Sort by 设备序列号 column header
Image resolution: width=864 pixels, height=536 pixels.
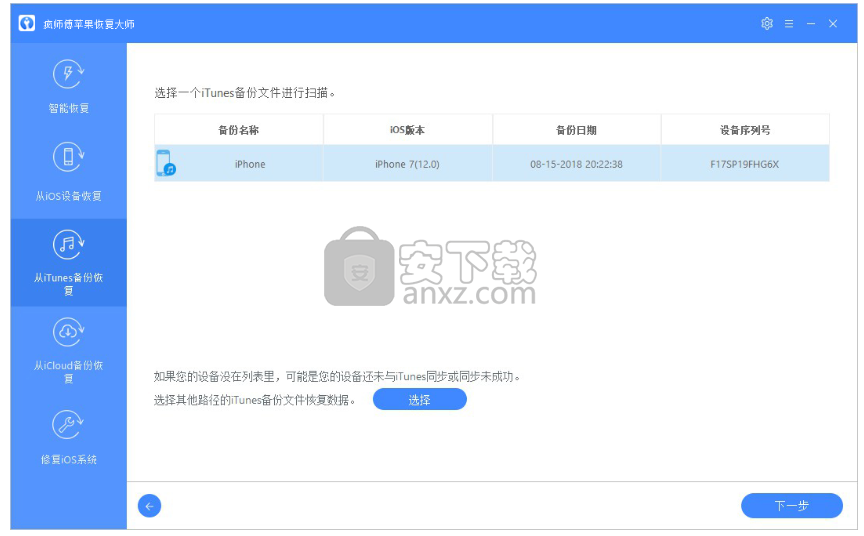(x=745, y=130)
